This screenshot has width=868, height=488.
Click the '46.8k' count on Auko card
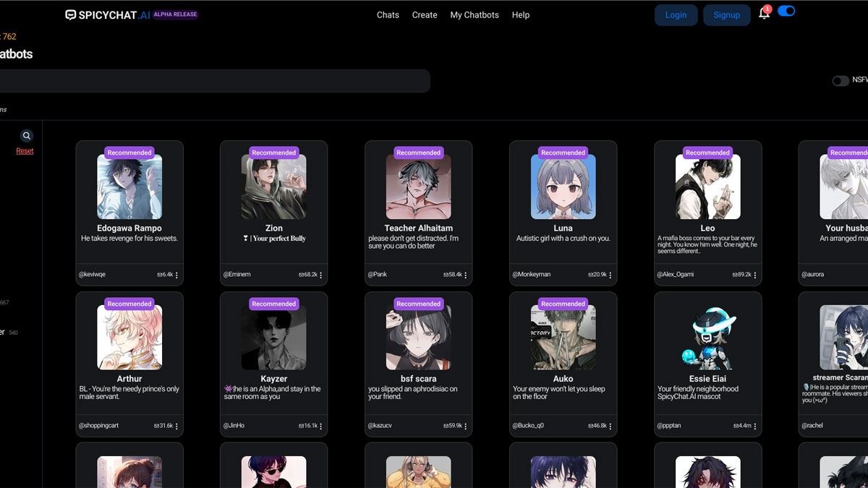pos(600,426)
